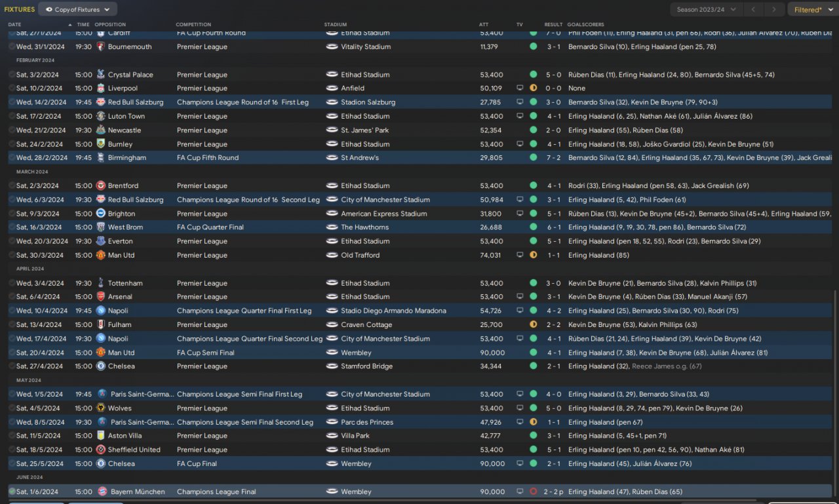Viewport: 839px width, 504px height.
Task: Tick the selection circle for the Bournemouth fixture
Action: click(x=12, y=47)
